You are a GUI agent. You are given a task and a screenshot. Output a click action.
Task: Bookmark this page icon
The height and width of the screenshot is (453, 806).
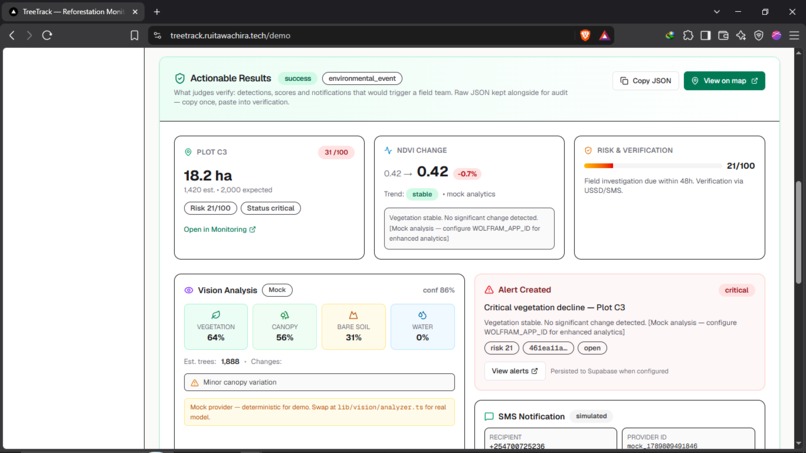pyautogui.click(x=134, y=35)
